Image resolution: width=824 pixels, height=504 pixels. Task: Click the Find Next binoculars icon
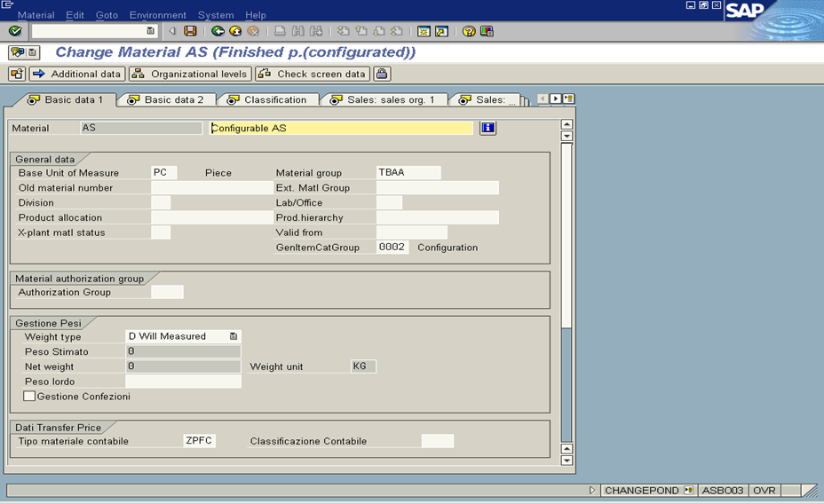coord(316,31)
